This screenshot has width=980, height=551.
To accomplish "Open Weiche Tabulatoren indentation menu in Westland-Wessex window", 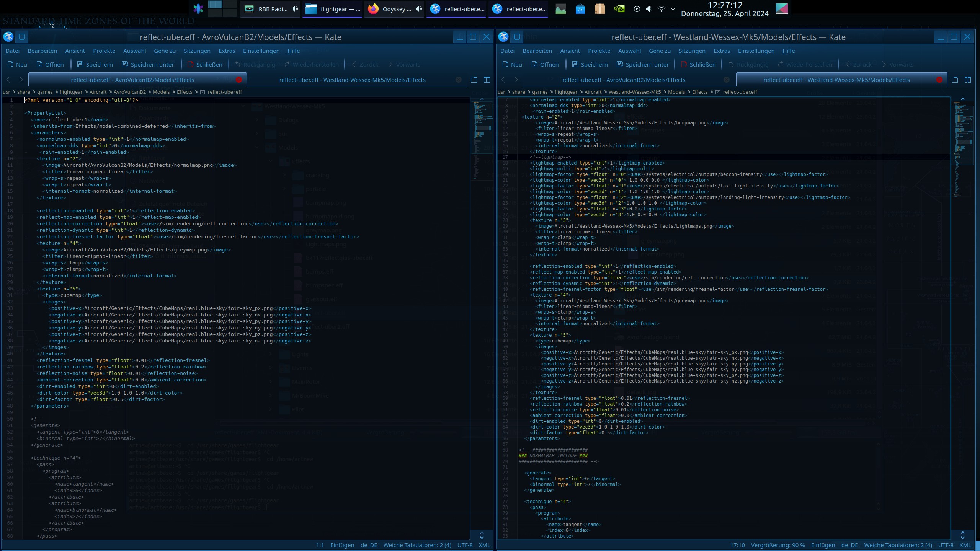I will [898, 545].
